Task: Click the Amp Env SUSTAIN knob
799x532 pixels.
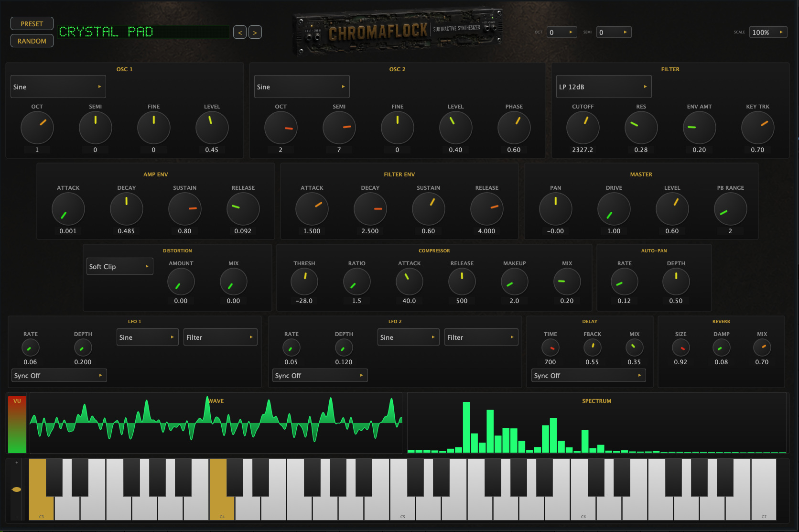Action: tap(184, 209)
